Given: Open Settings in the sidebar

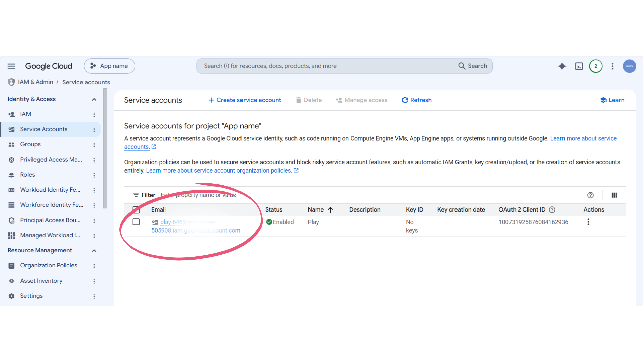Looking at the screenshot, I should point(31,296).
